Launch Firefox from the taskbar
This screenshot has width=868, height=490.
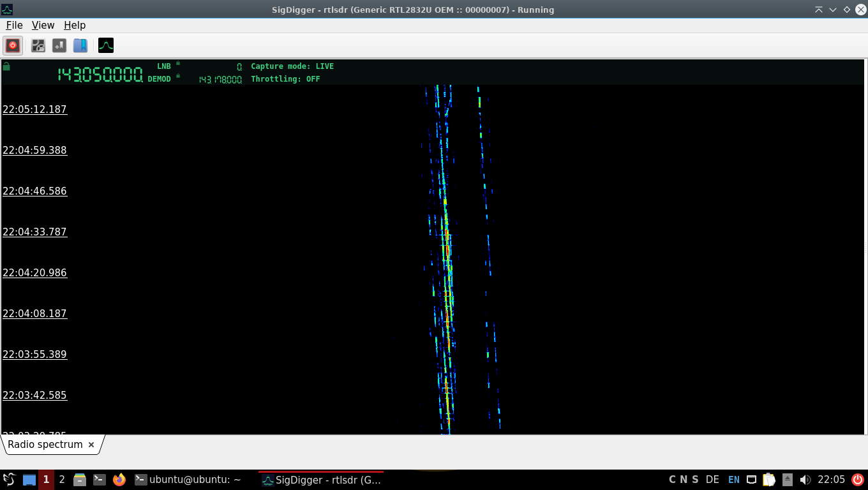click(x=119, y=480)
